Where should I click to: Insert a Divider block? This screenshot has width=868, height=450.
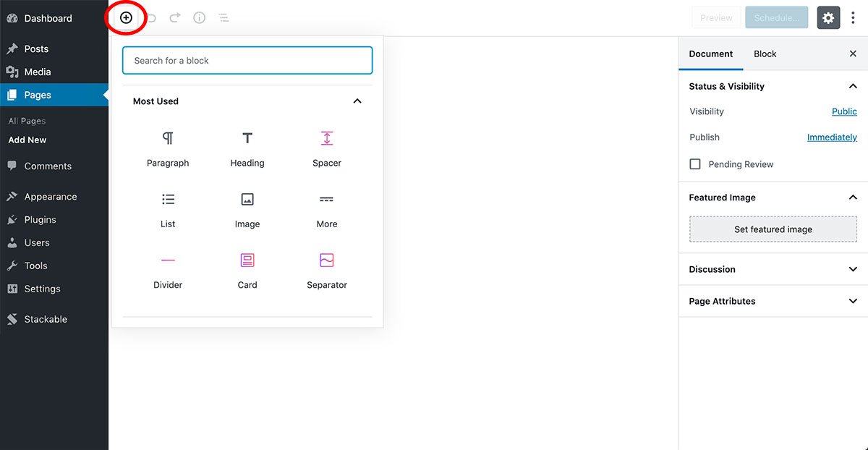pyautogui.click(x=168, y=271)
